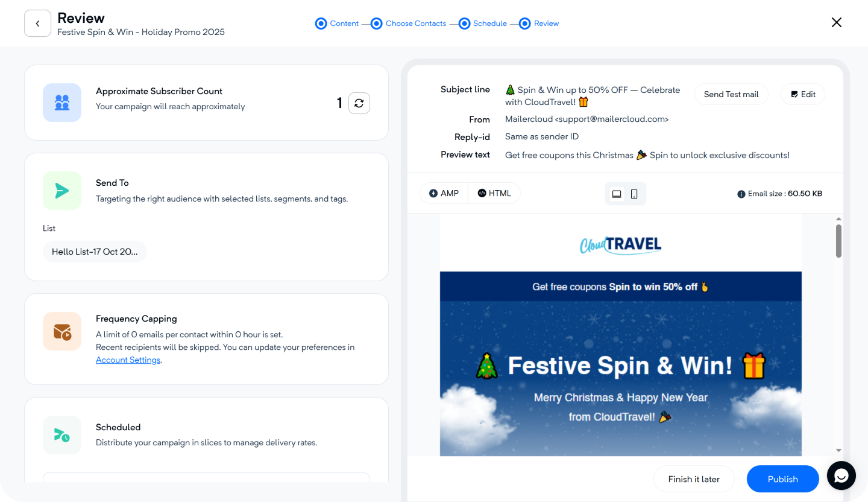Screen dimensions: 868x502
Task: Go back using the left chevron button
Action: tap(37, 24)
